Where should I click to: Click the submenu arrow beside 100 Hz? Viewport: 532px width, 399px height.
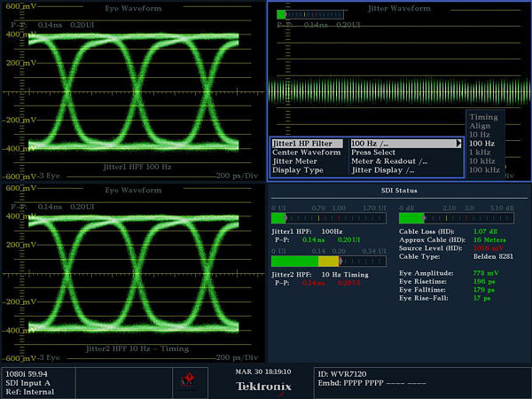458,143
